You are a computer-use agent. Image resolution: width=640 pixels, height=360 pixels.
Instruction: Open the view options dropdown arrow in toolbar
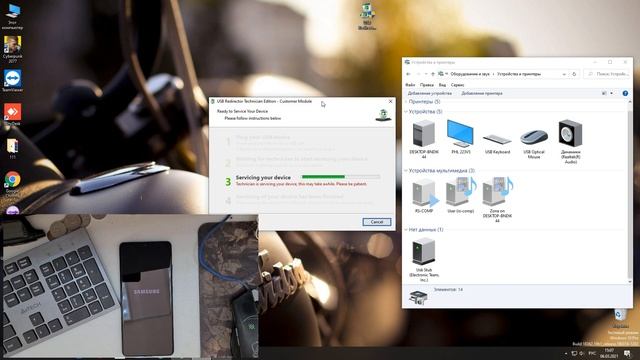click(611, 93)
